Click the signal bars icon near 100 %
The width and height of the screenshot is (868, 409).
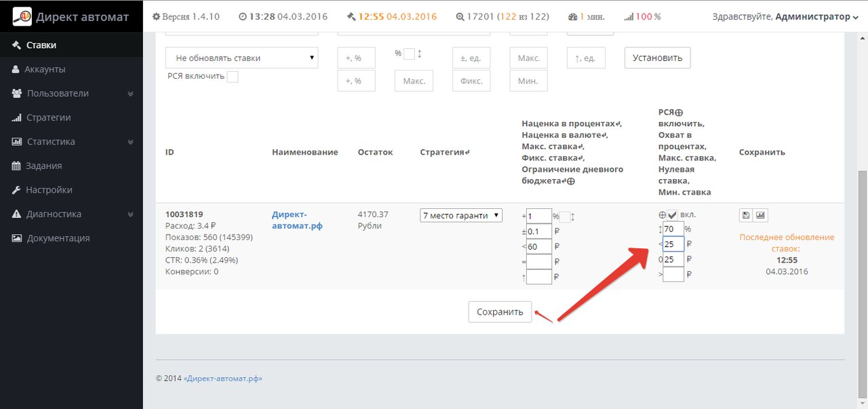(628, 16)
